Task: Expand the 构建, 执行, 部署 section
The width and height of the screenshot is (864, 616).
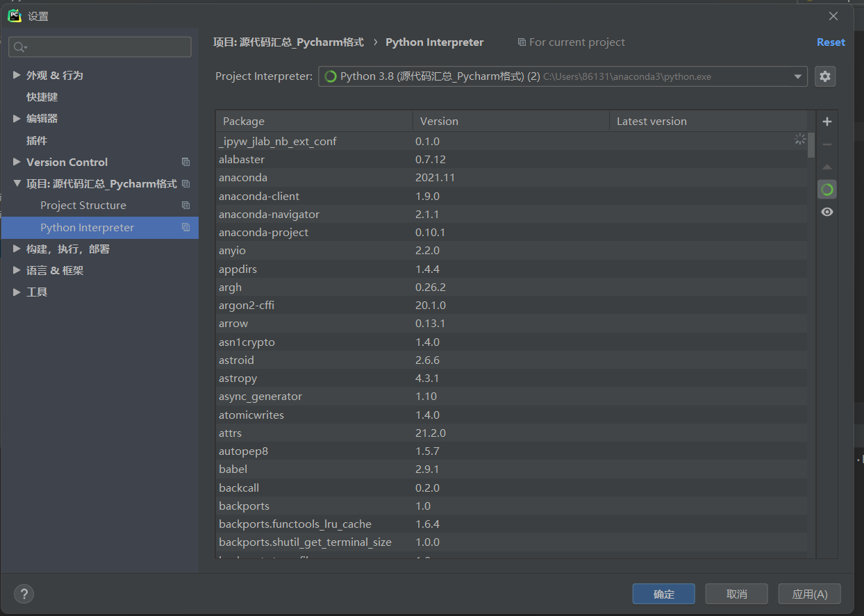Action: coord(17,249)
